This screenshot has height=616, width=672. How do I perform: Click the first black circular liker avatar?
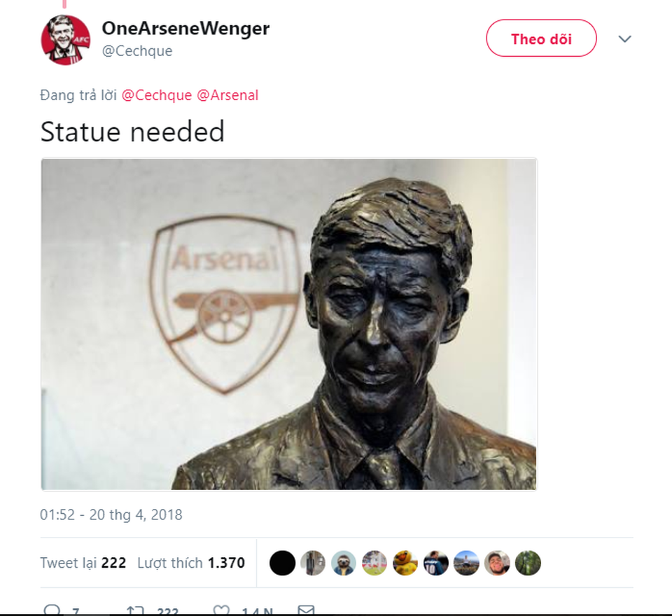pos(283,563)
